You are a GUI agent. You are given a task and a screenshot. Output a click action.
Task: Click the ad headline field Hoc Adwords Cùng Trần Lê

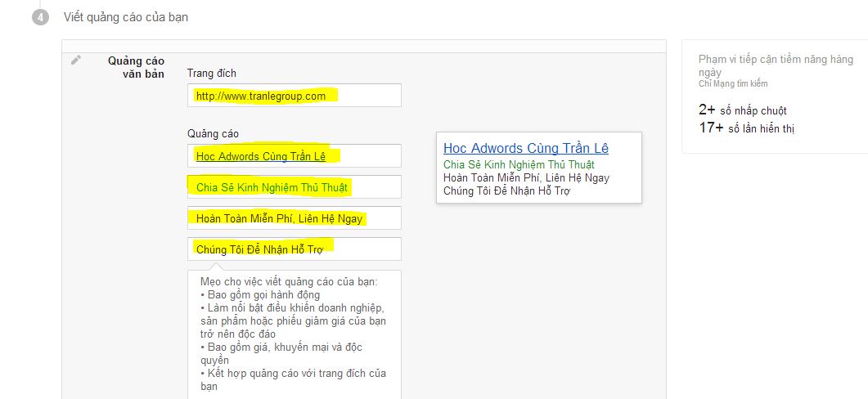[x=295, y=155]
